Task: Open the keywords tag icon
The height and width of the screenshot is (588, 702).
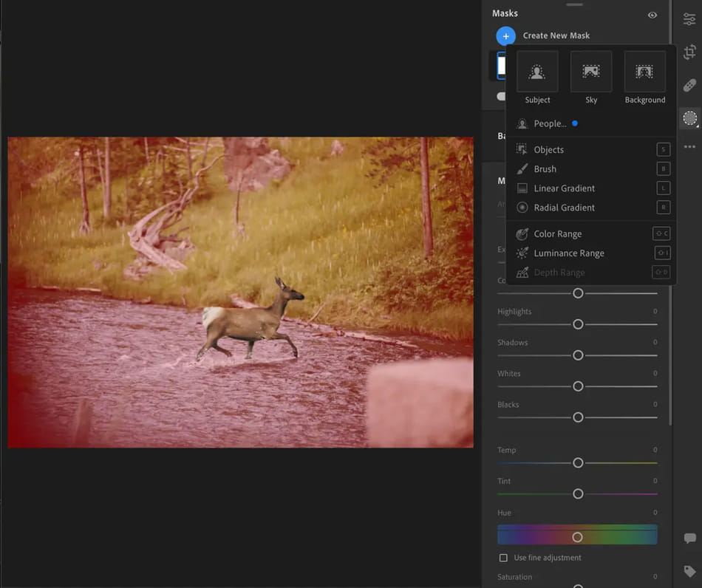Action: coord(689,571)
